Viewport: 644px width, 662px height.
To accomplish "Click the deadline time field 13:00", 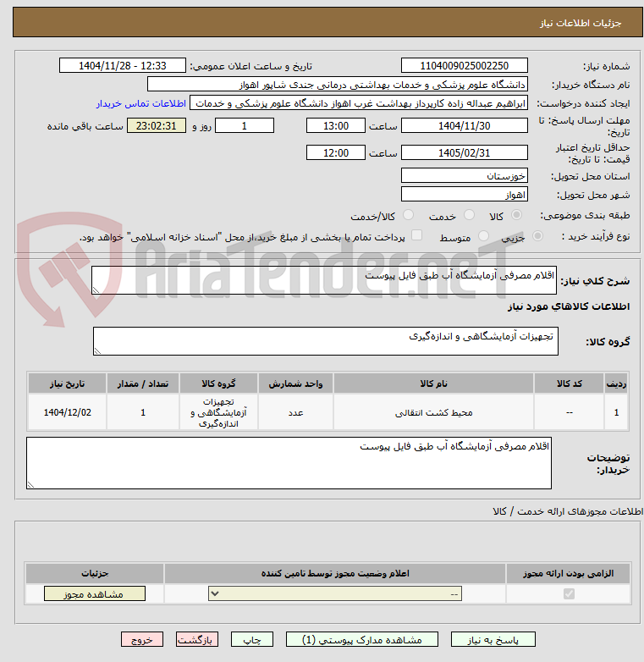I will click(x=335, y=126).
